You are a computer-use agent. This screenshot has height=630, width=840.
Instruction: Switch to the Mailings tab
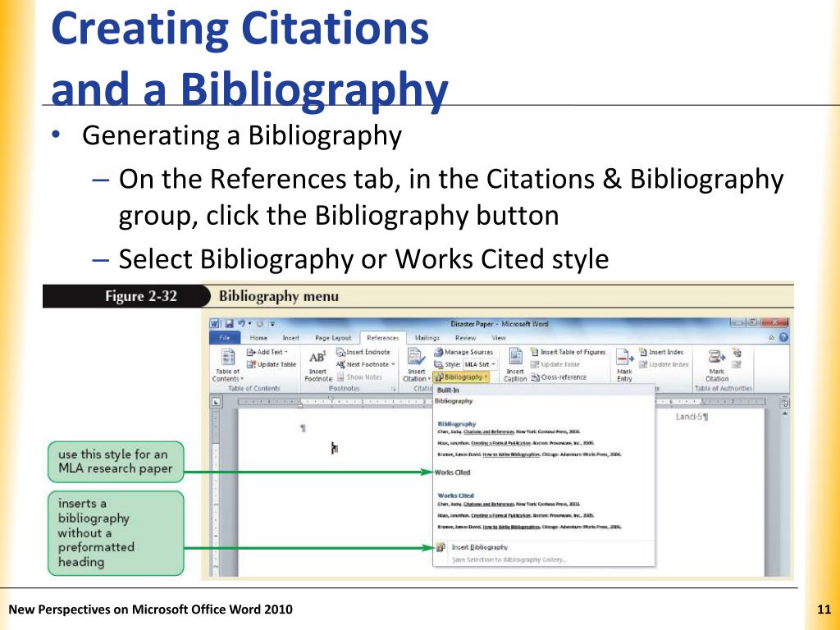pyautogui.click(x=427, y=338)
